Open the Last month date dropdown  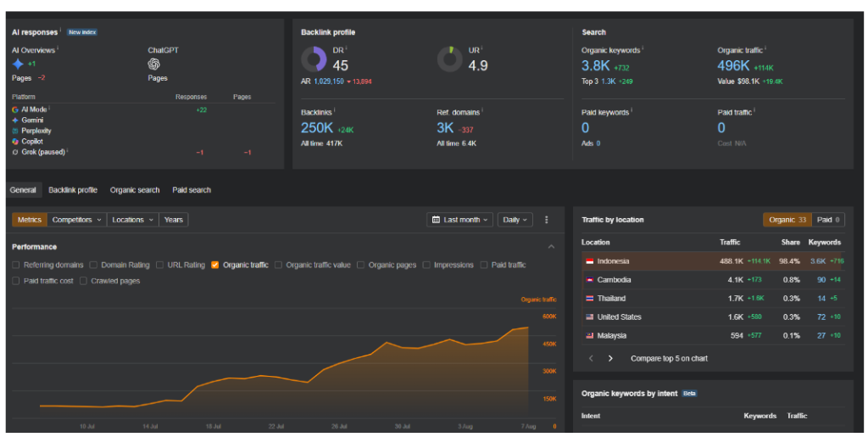click(x=459, y=220)
